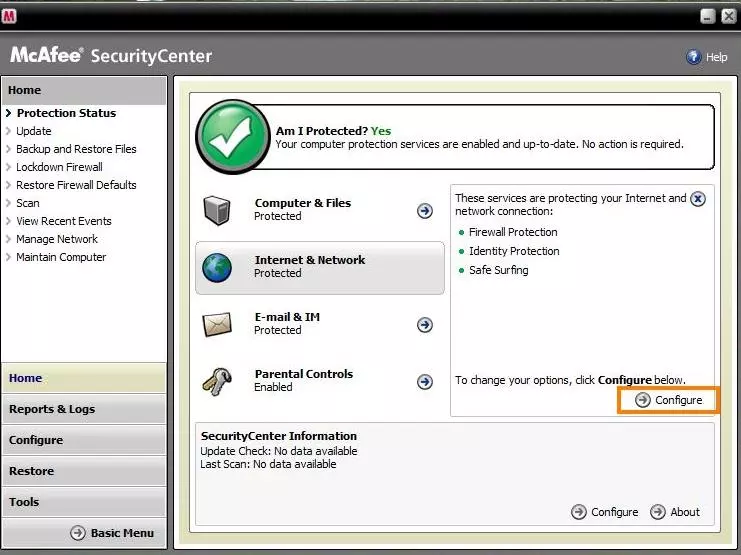The image size is (741, 555).
Task: Open the Tools menu
Action: coord(84,502)
